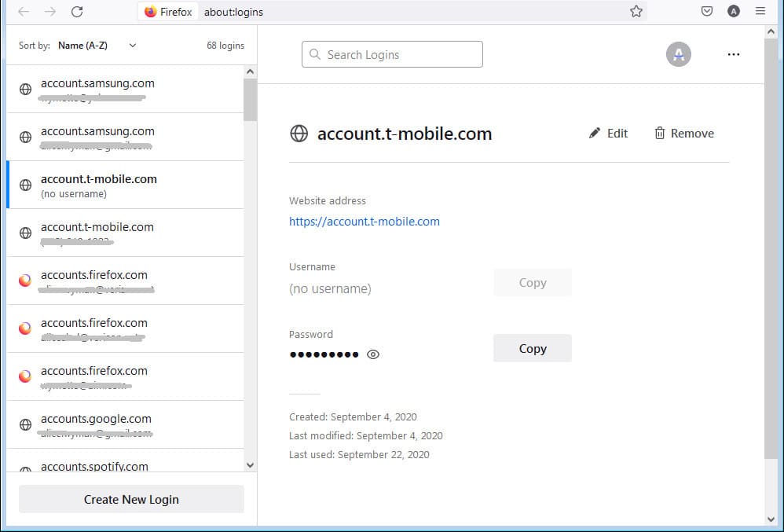
Task: Click the profile avatar beside the search box
Action: pos(679,54)
